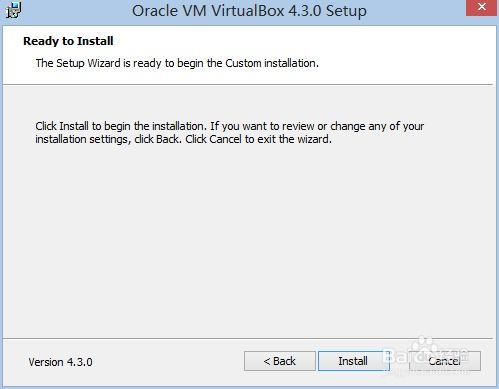
Task: Select the Ready to Install heading
Action: tap(68, 41)
